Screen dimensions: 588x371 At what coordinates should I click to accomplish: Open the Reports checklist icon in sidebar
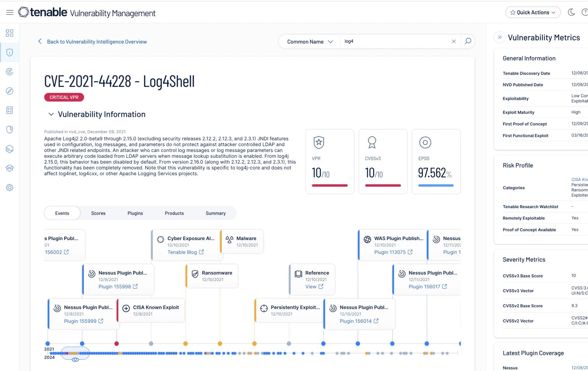point(10,110)
